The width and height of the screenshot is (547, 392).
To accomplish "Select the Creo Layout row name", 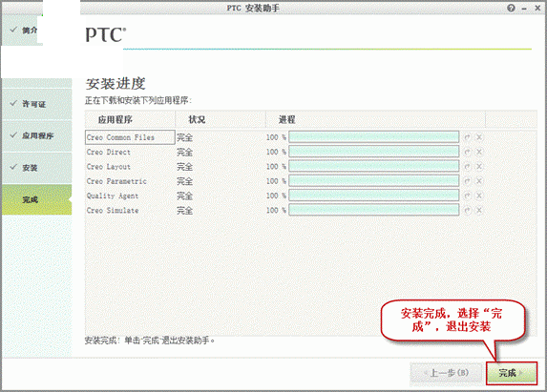I will 109,167.
